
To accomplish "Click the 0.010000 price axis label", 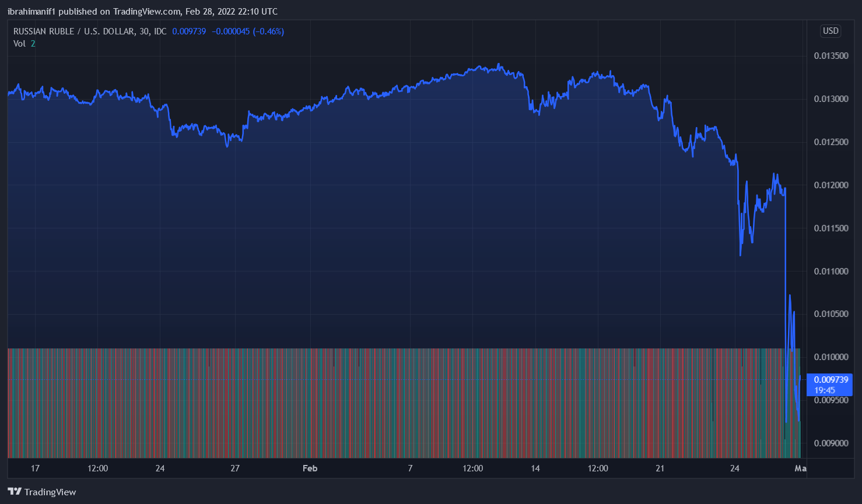I will tap(831, 357).
